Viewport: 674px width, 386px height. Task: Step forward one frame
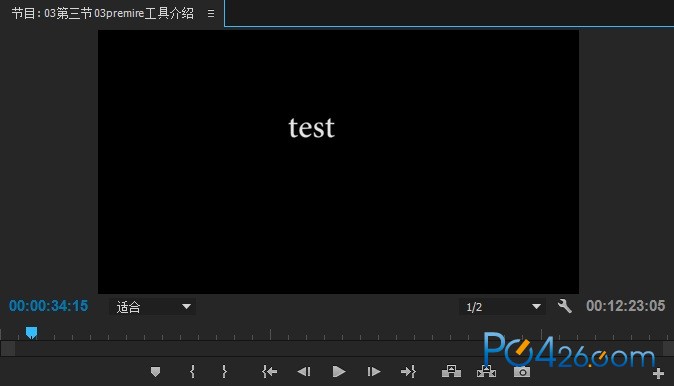tap(374, 371)
